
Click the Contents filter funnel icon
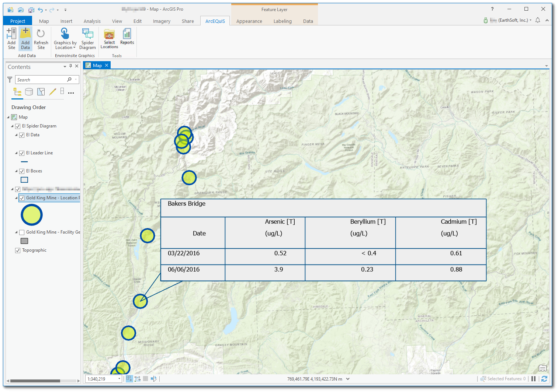(10, 80)
